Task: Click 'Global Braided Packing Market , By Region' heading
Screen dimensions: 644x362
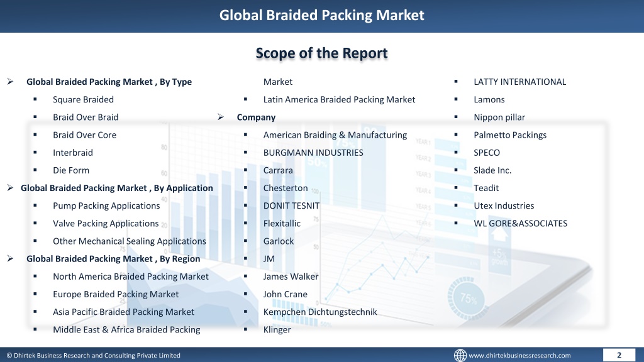Action: click(x=113, y=258)
